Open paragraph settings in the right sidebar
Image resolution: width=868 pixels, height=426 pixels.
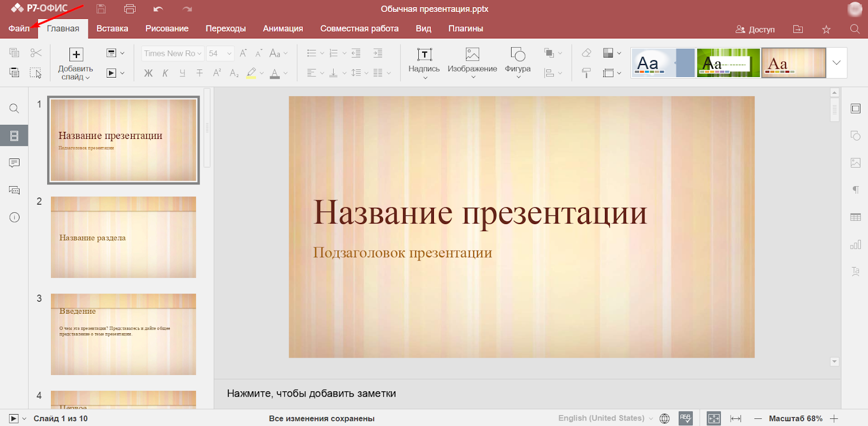pyautogui.click(x=856, y=190)
